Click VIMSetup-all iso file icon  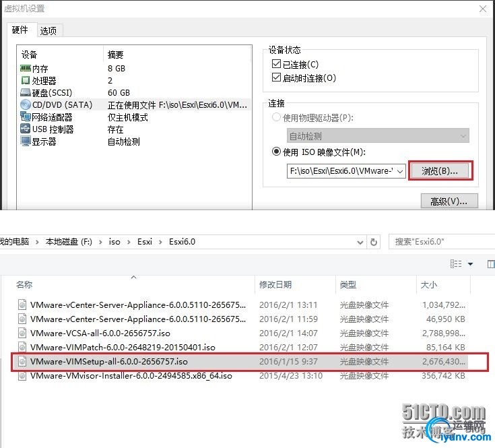point(22,362)
